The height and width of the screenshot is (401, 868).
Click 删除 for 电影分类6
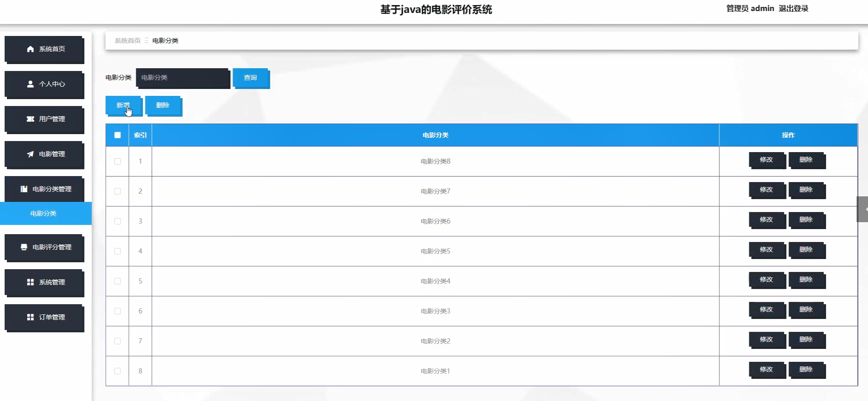point(807,220)
